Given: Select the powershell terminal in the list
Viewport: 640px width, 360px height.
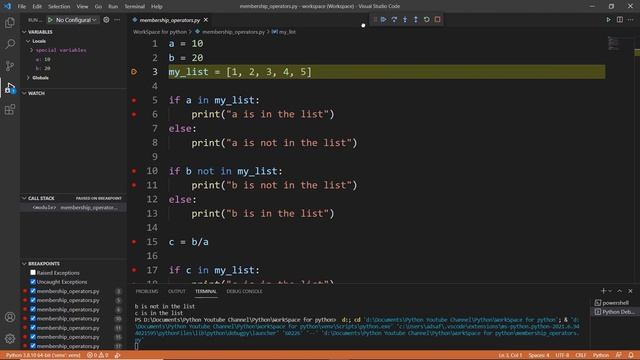Looking at the screenshot, I should 615,302.
